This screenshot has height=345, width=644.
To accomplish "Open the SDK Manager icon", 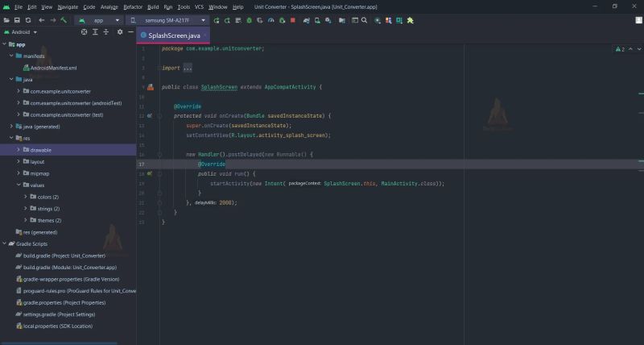I will 328,20.
